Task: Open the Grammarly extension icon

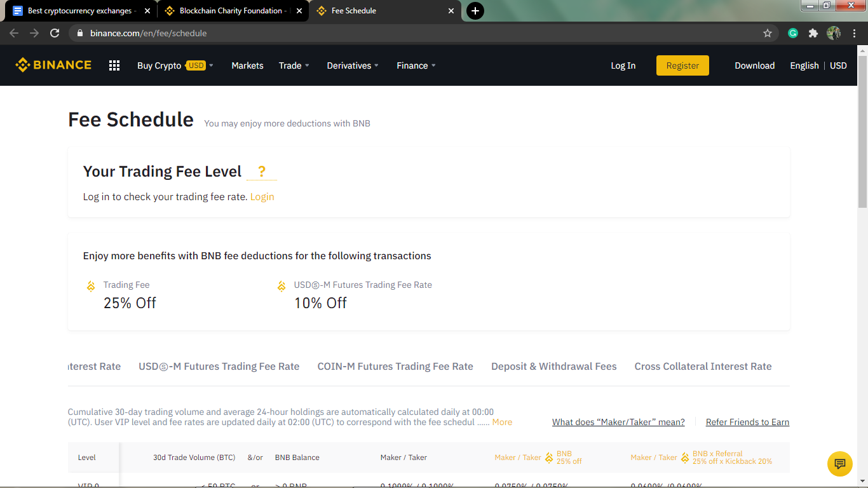Action: (x=793, y=33)
